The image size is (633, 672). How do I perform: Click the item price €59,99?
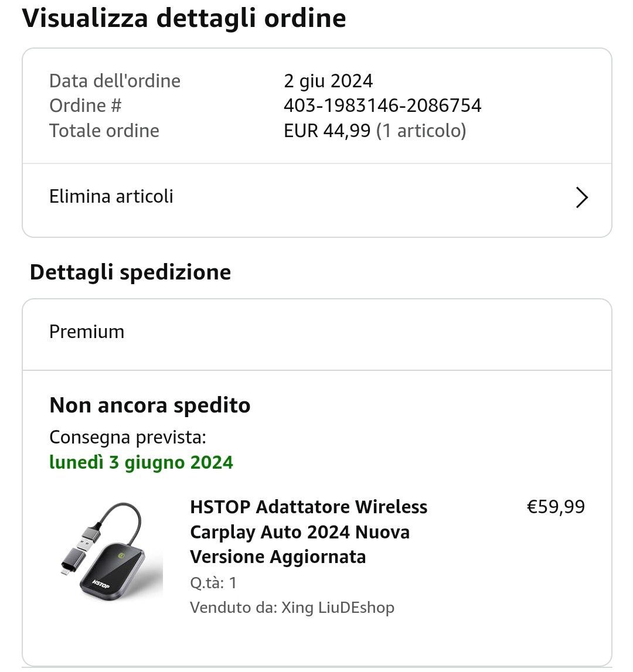[556, 507]
